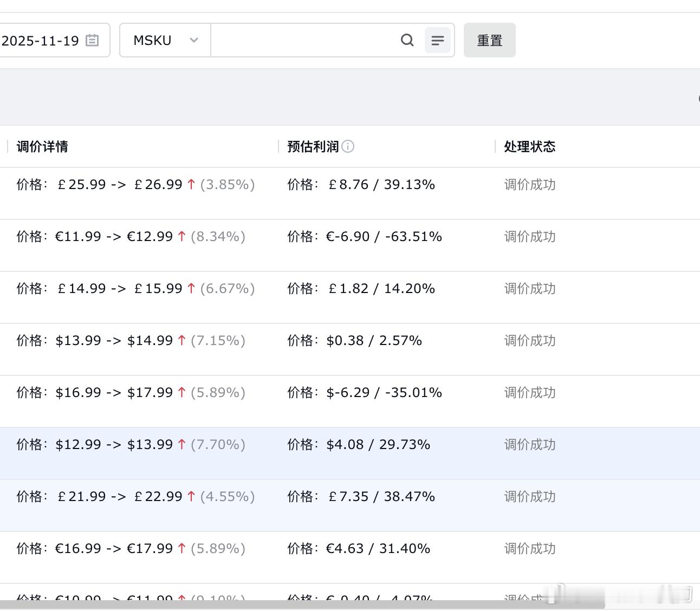This screenshot has height=611, width=700.
Task: Expand the MSKU dropdown
Action: click(165, 40)
